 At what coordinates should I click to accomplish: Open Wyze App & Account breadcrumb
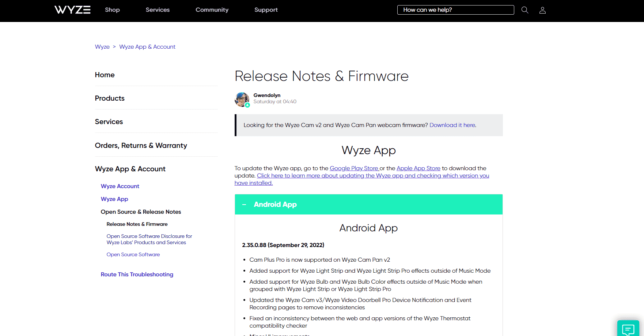click(147, 47)
